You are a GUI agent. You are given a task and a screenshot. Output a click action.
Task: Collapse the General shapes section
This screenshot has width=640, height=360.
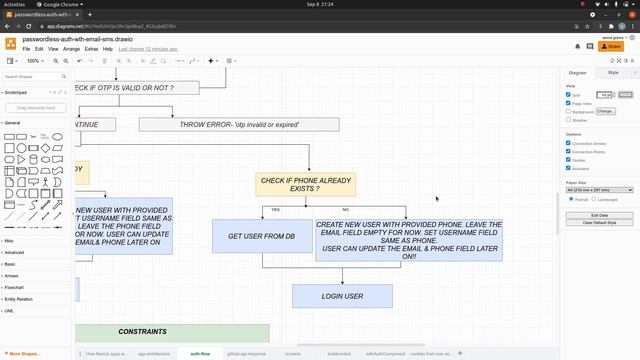click(x=12, y=123)
